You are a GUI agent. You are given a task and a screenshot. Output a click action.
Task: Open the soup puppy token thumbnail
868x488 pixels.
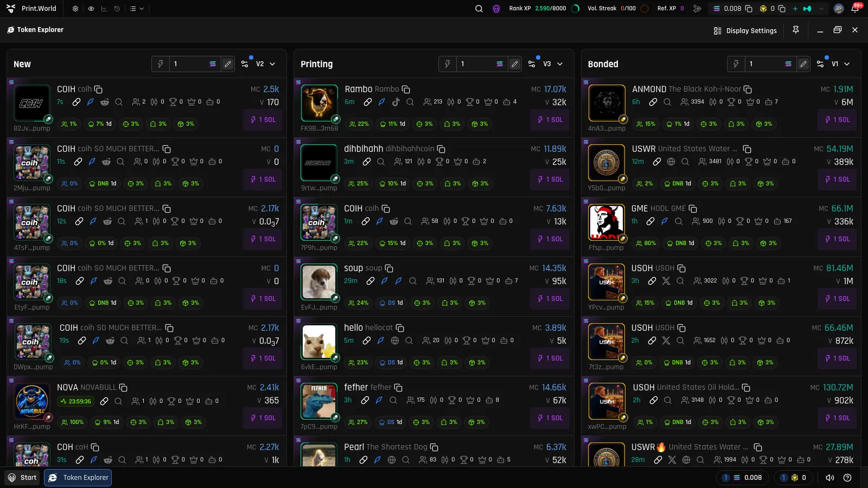(x=319, y=282)
